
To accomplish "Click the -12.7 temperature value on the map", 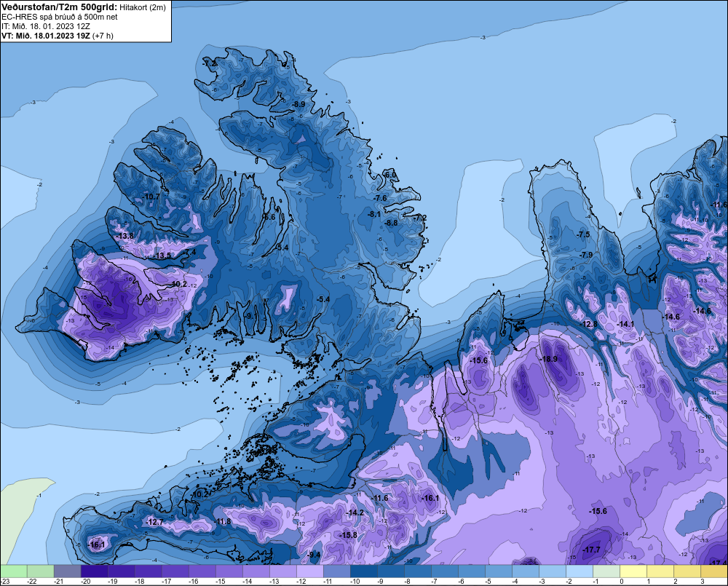I will pos(154,522).
